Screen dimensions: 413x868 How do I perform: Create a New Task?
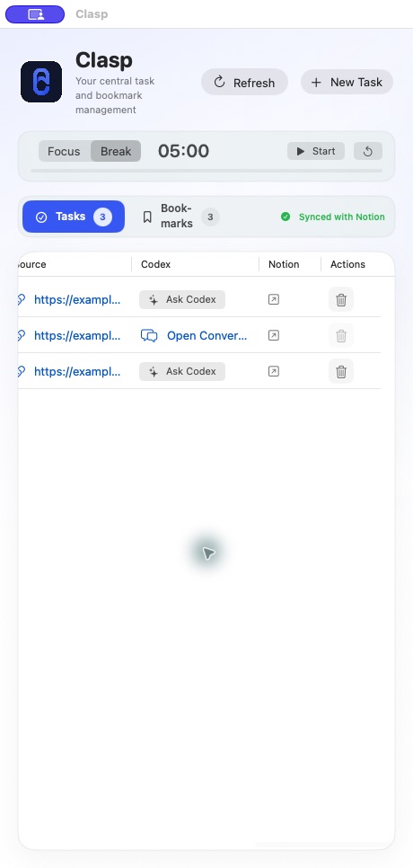(x=347, y=82)
